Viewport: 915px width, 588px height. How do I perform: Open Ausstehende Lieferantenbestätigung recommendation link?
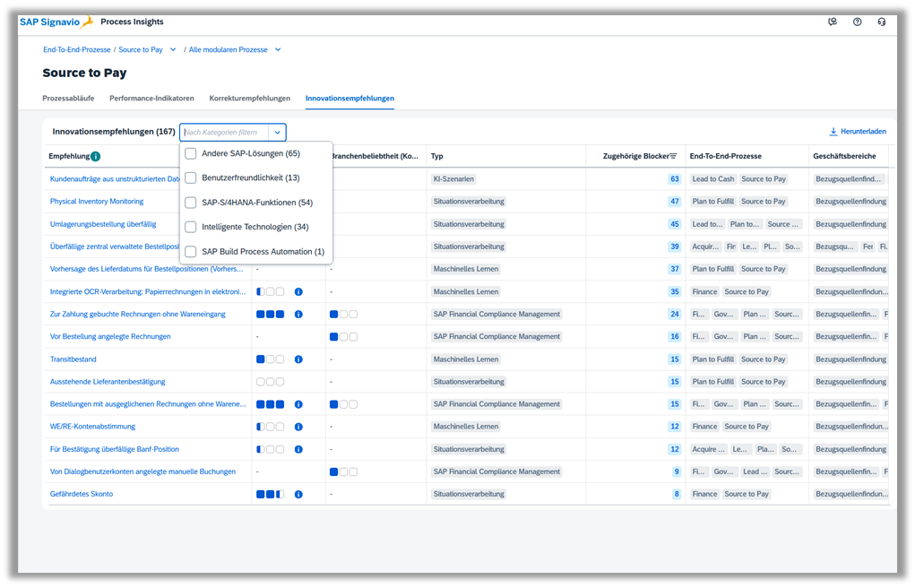pyautogui.click(x=108, y=382)
